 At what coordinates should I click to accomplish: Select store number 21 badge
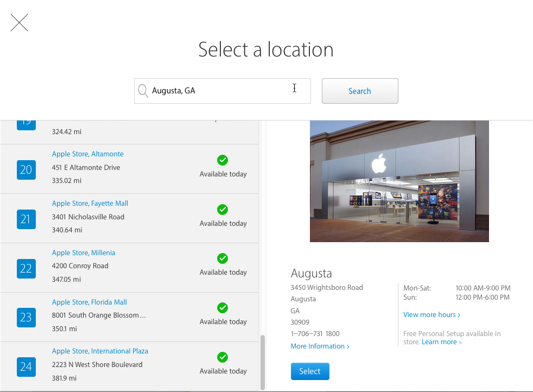26,219
